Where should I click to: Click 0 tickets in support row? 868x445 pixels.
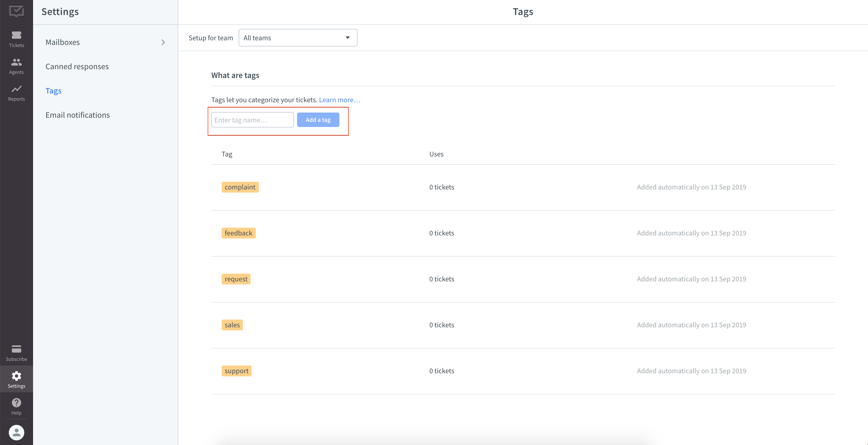441,371
